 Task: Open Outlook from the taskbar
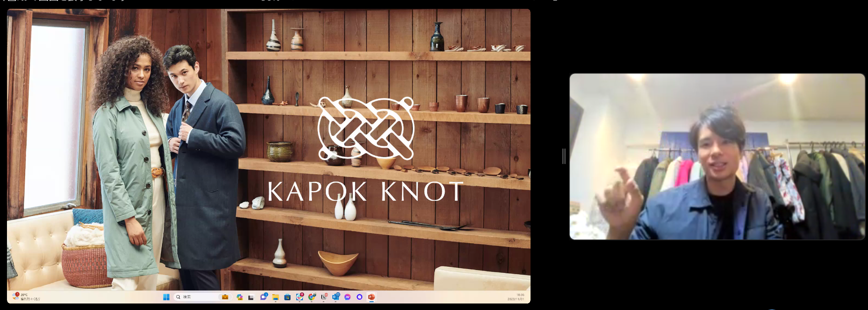pos(336,297)
